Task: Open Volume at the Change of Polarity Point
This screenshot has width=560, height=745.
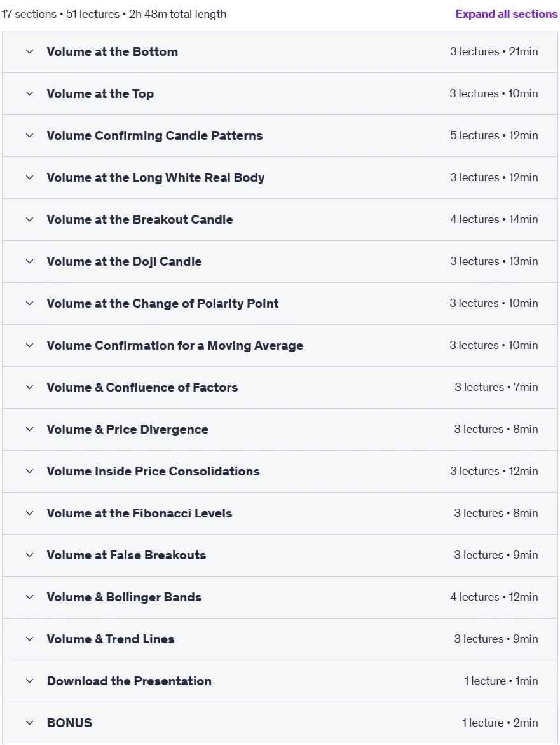Action: 280,303
